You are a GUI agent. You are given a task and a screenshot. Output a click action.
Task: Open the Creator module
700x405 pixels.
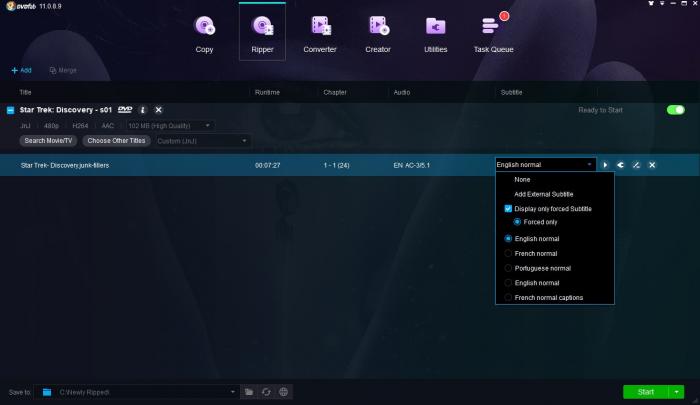pyautogui.click(x=378, y=34)
